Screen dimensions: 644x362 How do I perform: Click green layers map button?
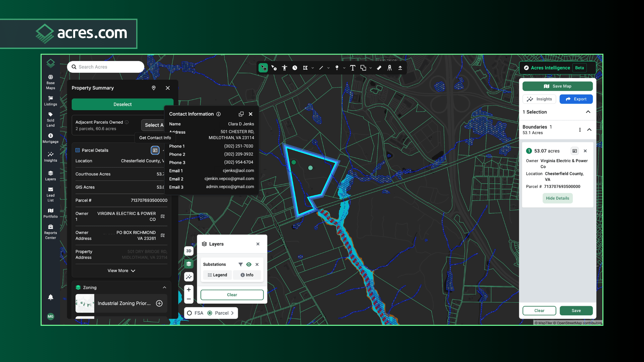(189, 264)
